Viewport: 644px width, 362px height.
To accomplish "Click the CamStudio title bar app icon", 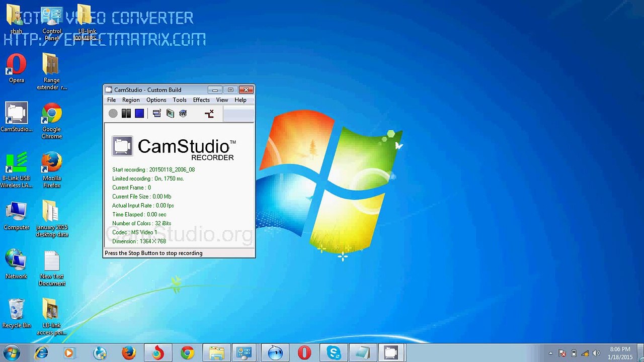I will (x=109, y=90).
